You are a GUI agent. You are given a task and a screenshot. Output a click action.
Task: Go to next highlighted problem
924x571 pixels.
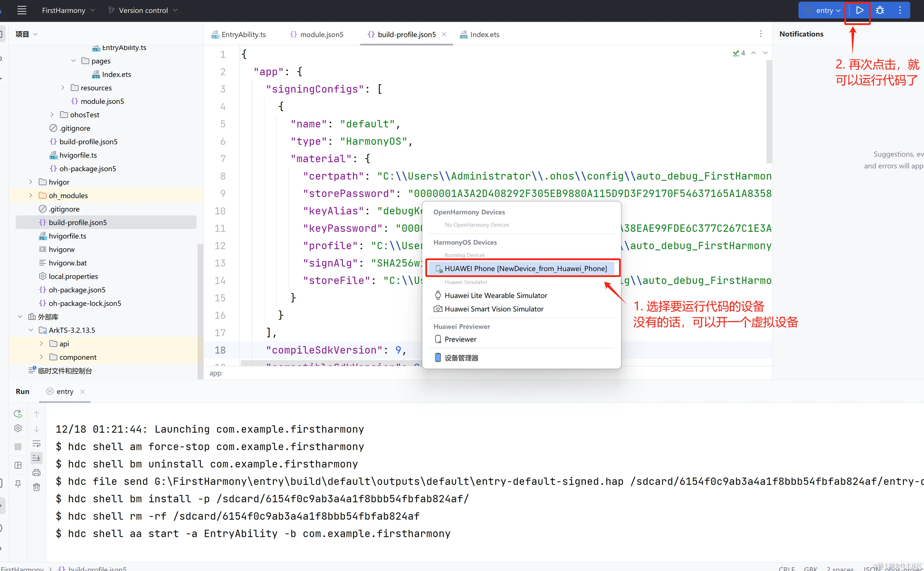[x=765, y=53]
